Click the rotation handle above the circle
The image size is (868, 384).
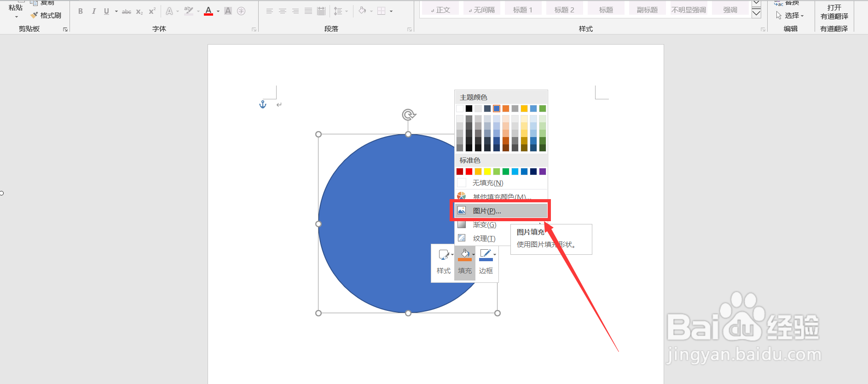coord(409,114)
